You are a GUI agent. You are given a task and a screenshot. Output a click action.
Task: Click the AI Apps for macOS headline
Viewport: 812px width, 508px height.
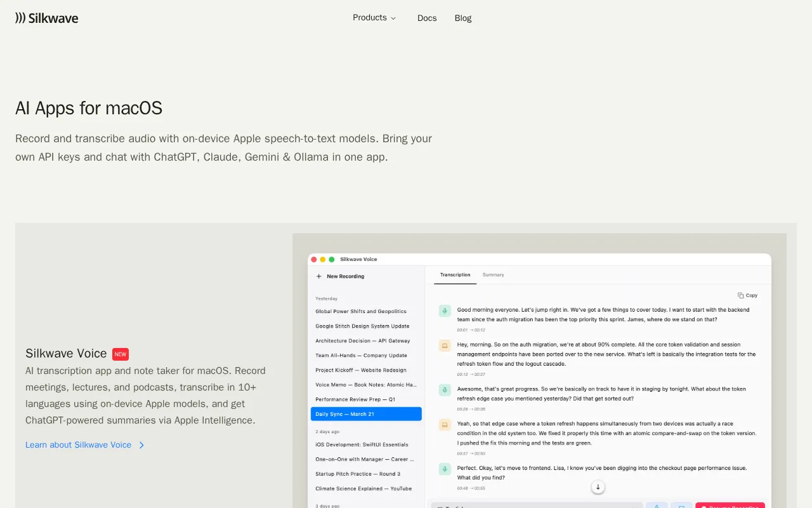(89, 108)
